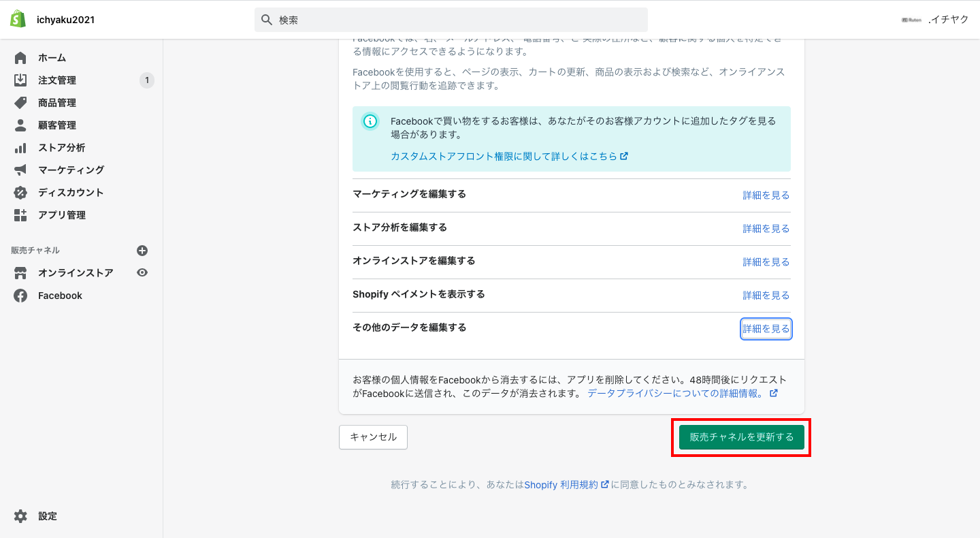
Task: Click the apps grid icon
Action: pyautogui.click(x=20, y=215)
